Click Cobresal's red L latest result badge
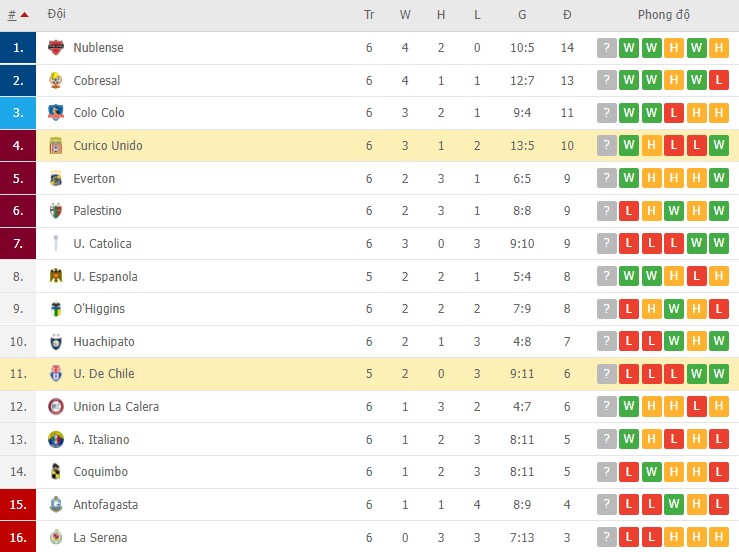 point(721,81)
